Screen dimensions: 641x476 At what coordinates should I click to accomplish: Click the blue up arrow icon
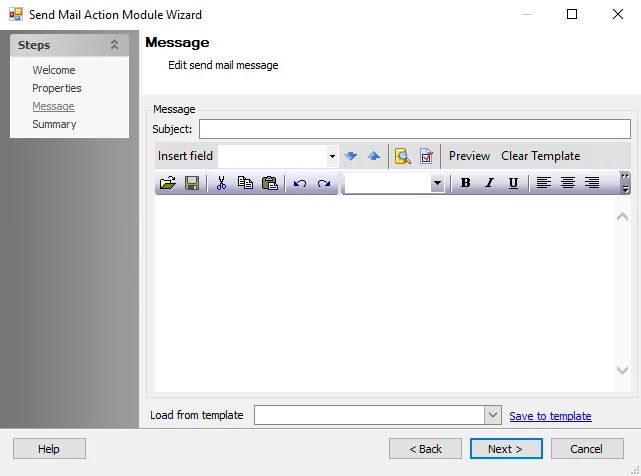pos(374,156)
